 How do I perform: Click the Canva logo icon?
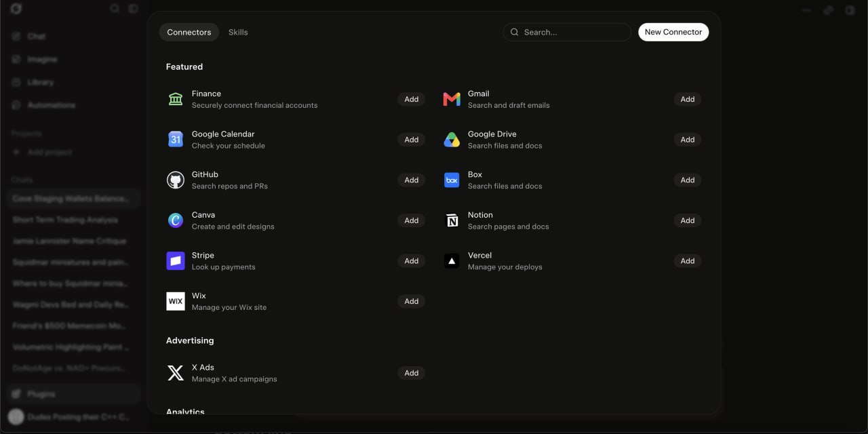tap(176, 220)
